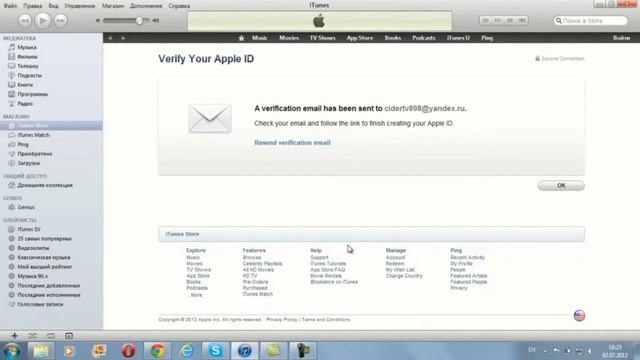This screenshot has width=640, height=360.
Task: Click the OK button
Action: 561,185
